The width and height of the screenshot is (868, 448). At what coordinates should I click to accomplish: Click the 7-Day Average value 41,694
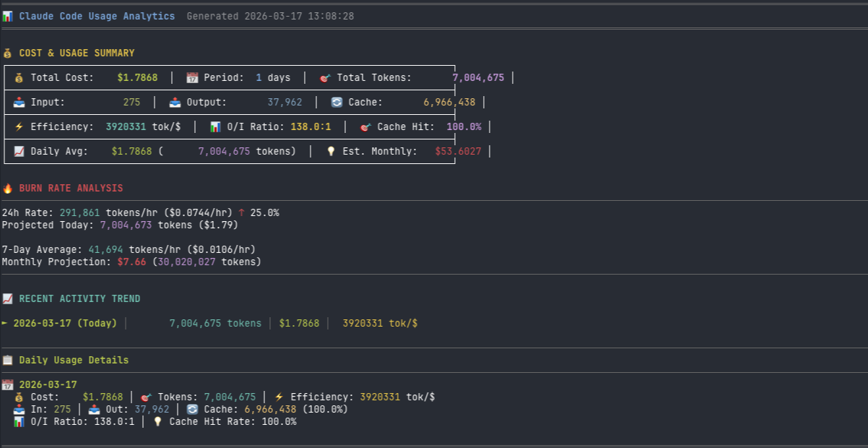click(105, 249)
